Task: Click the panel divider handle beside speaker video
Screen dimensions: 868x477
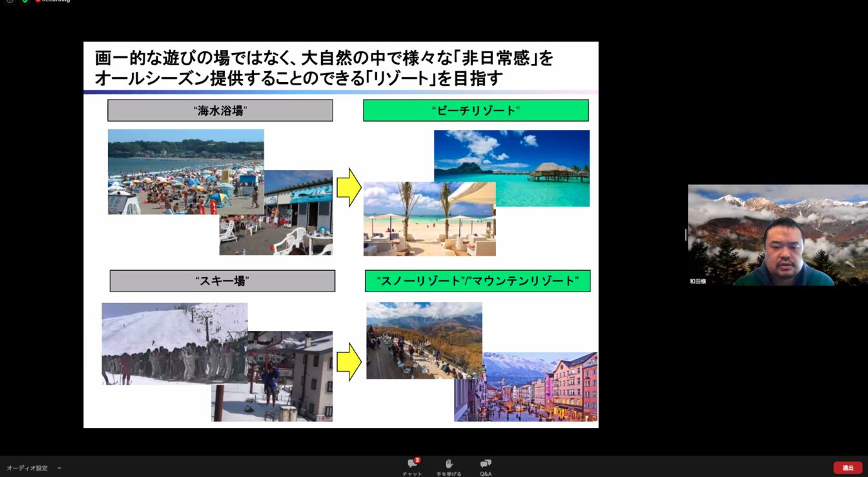Action: pyautogui.click(x=686, y=235)
